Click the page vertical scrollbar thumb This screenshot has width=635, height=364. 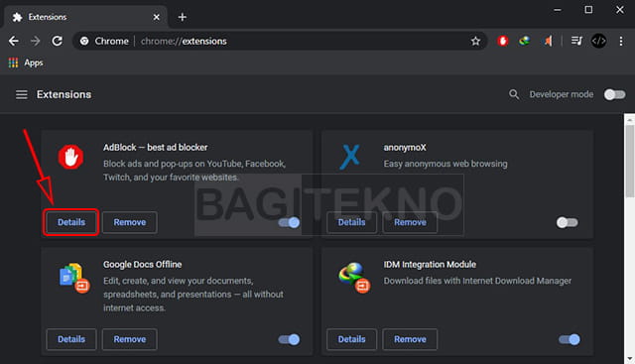pyautogui.click(x=630, y=161)
